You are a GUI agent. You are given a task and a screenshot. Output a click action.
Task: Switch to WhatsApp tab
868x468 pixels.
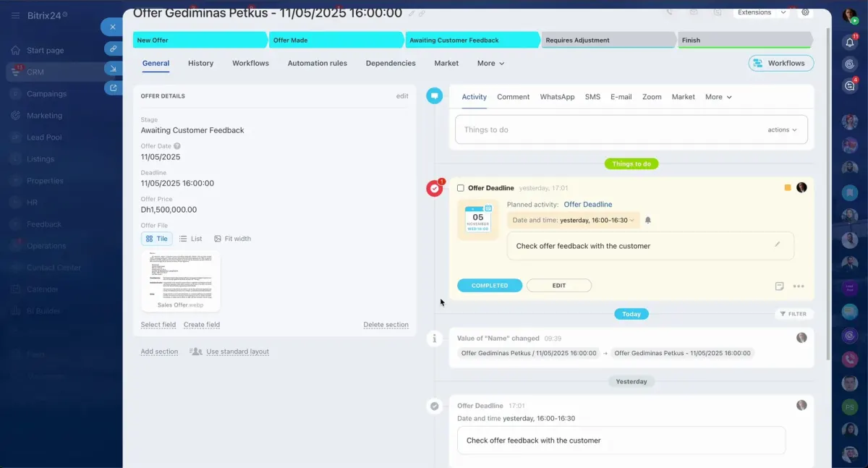[557, 97]
